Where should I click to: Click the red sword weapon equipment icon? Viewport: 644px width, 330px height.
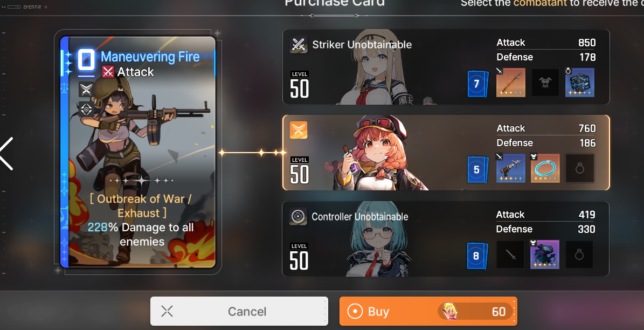[x=510, y=82]
